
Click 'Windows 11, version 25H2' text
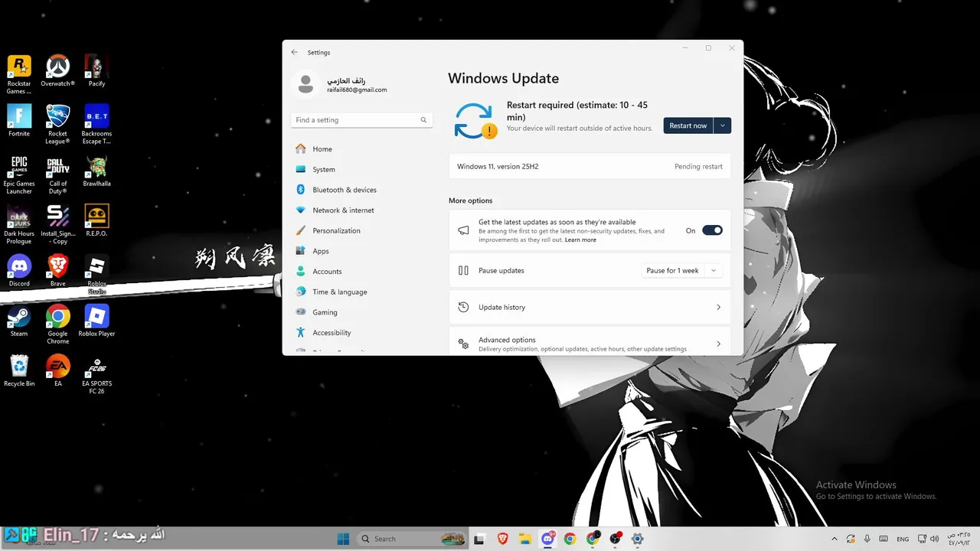(x=498, y=166)
